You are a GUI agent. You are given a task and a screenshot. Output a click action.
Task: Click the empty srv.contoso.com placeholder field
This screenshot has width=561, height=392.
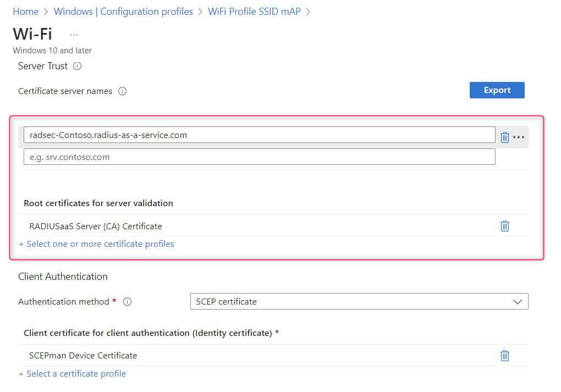(259, 157)
